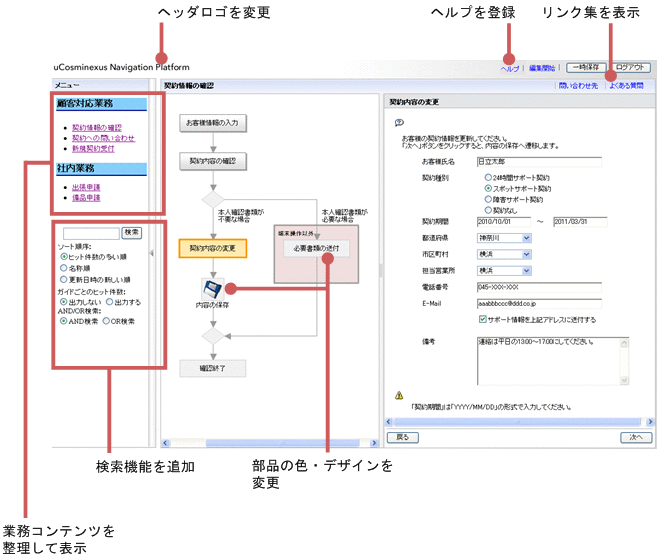The width and height of the screenshot is (661, 560).
Task: Open 出張申請 menu link
Action: (86, 187)
